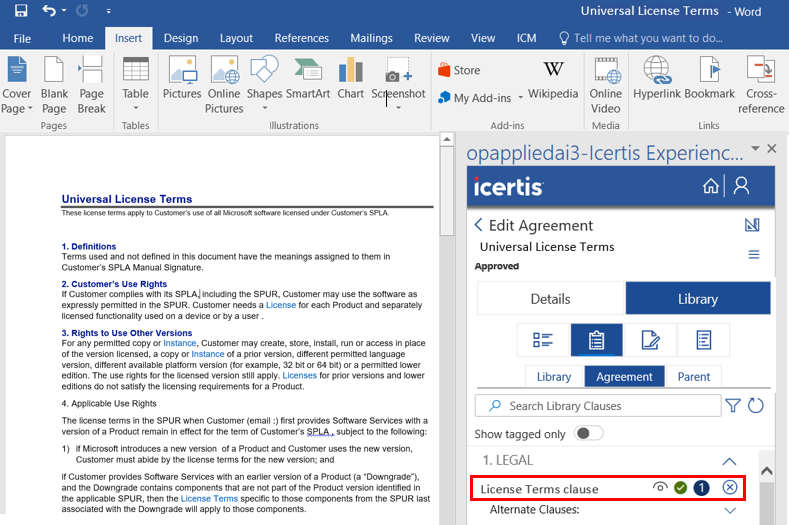Switch to the Layout ribbon tab
The image size is (789, 525).
point(236,38)
